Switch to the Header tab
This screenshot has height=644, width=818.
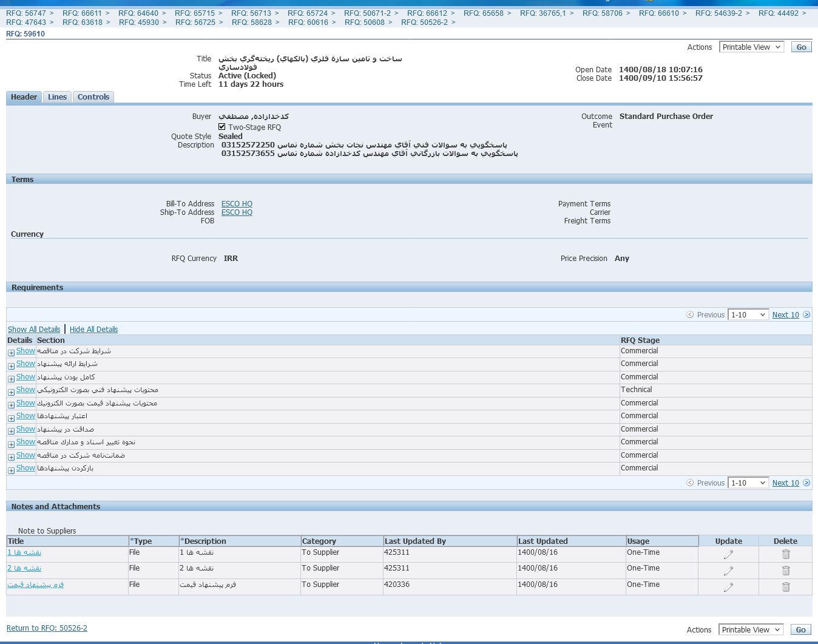click(24, 97)
